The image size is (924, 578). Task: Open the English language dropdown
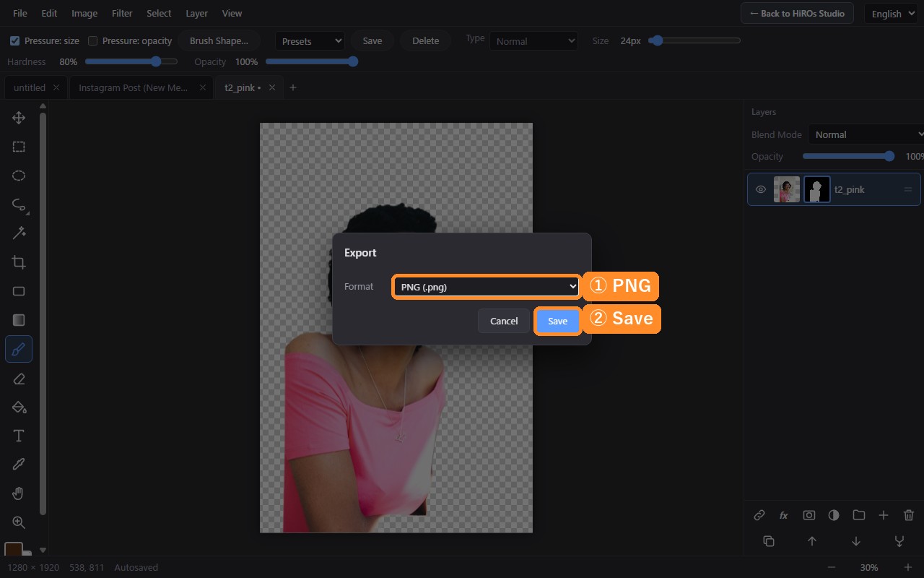(892, 14)
